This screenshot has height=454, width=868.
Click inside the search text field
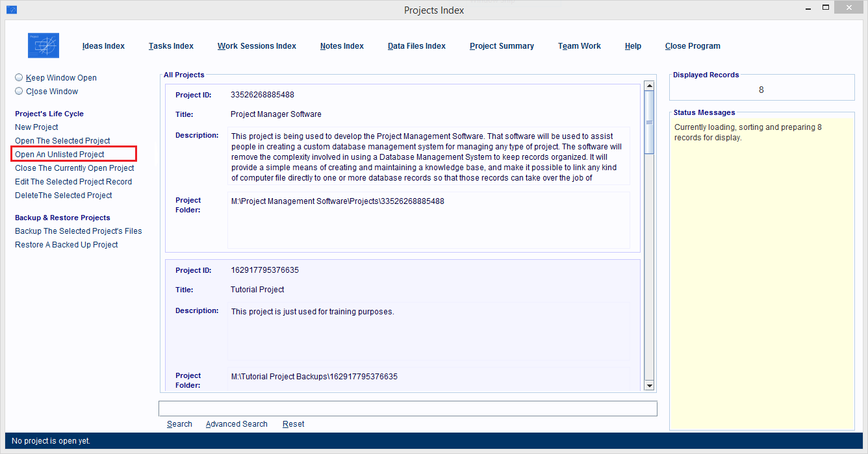pyautogui.click(x=407, y=409)
